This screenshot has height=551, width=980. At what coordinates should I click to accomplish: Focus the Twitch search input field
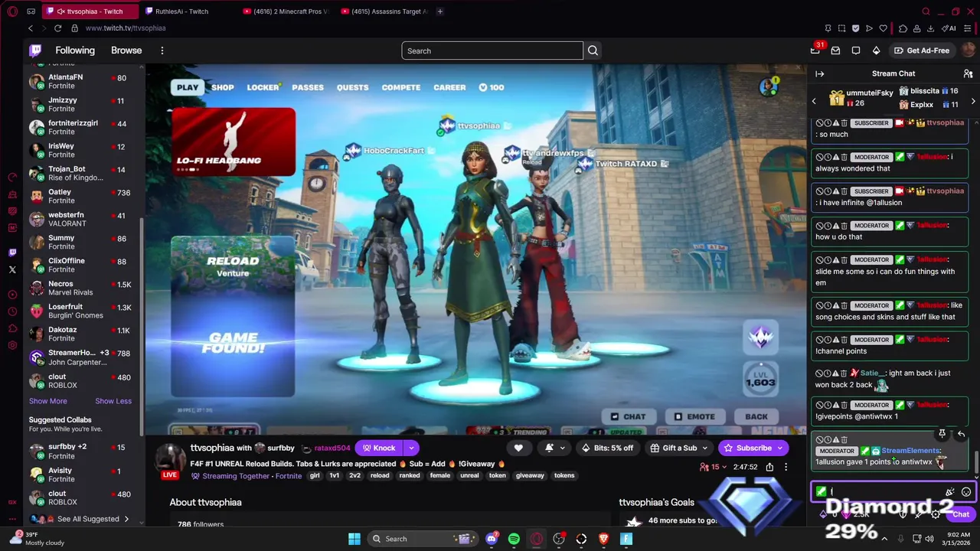coord(492,51)
